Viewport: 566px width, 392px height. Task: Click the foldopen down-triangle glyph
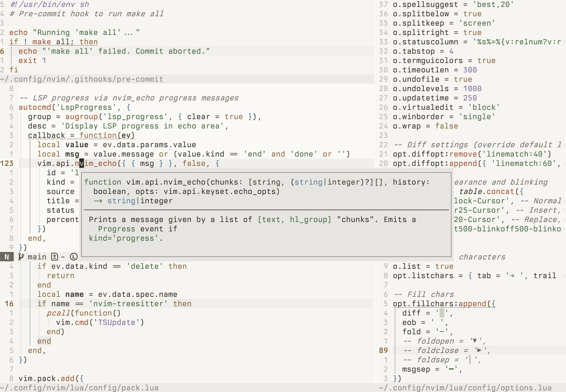coord(475,341)
